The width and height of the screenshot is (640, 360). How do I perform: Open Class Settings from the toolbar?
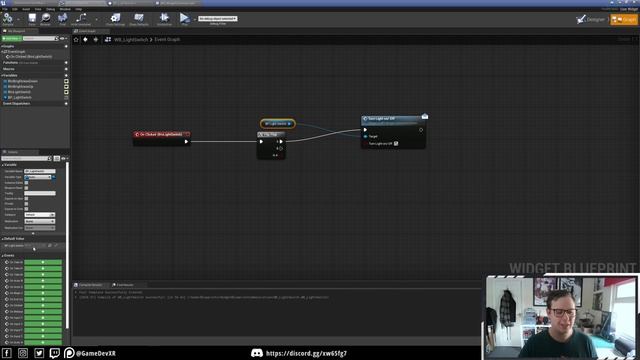[x=116, y=18]
